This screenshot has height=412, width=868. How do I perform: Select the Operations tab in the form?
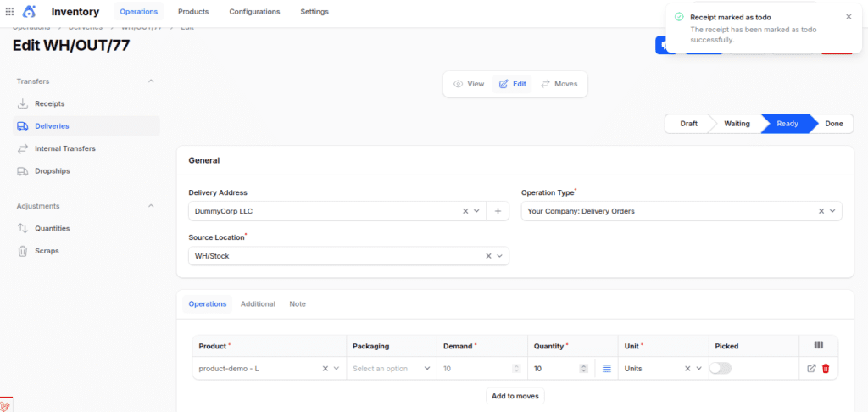[208, 304]
